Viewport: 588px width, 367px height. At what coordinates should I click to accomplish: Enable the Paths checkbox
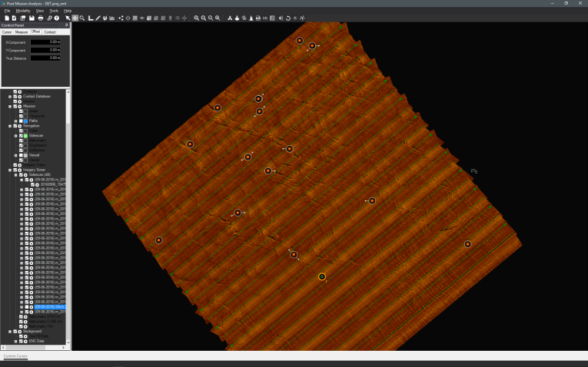[x=21, y=121]
